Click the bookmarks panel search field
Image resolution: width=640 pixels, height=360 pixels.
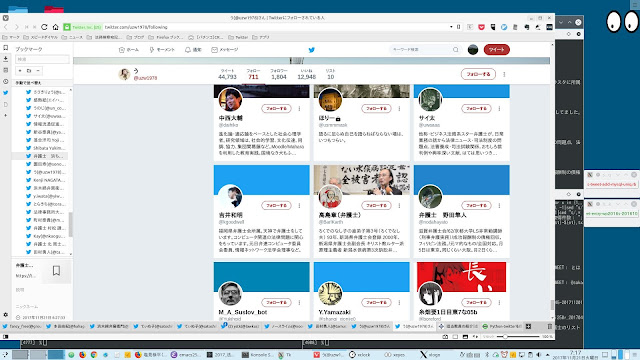click(x=42, y=59)
